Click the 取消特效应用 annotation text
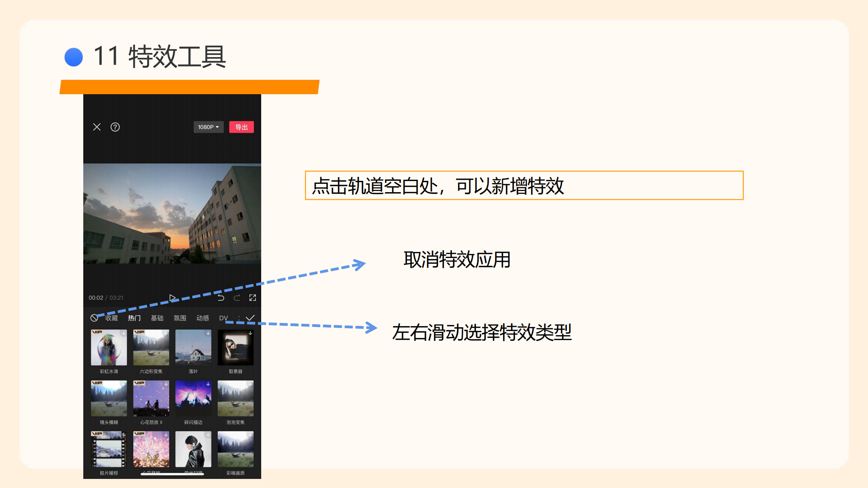868x488 pixels. (x=457, y=260)
